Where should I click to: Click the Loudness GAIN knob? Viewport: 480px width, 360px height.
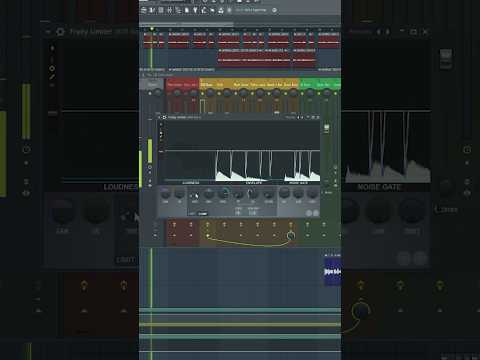(165, 194)
